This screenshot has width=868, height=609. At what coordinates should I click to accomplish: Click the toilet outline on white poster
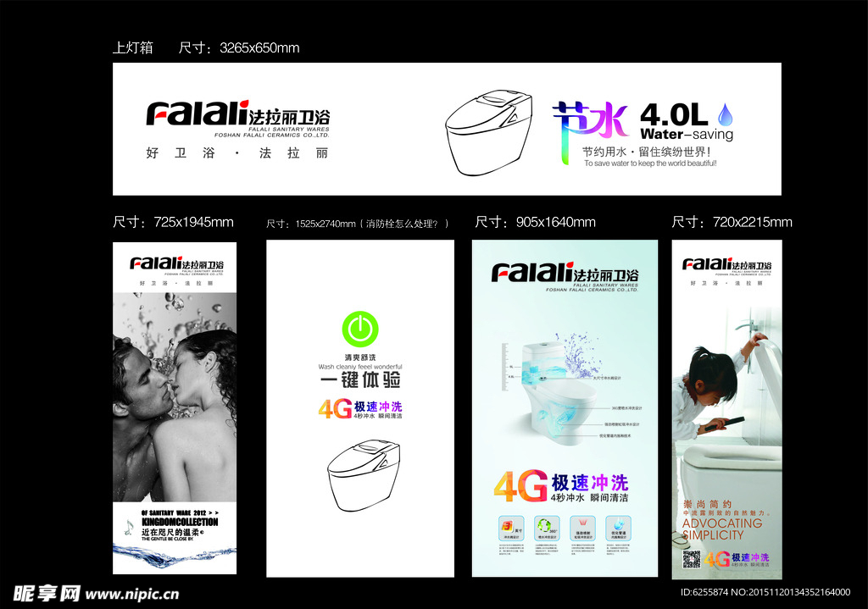tap(363, 474)
